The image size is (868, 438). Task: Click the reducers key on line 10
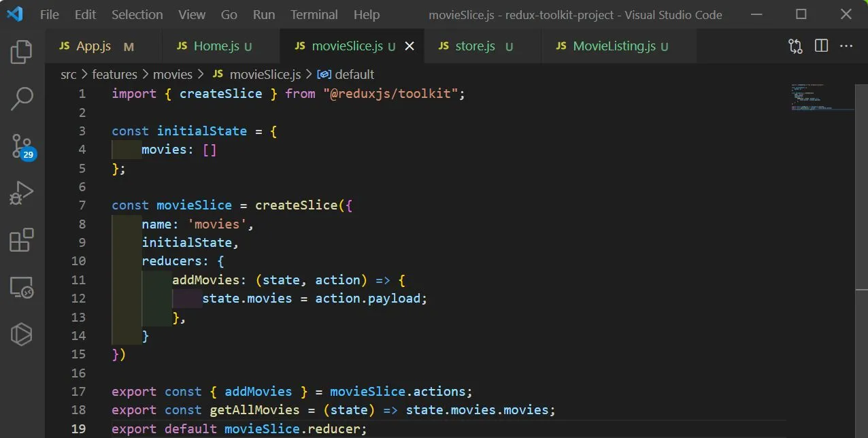coord(171,261)
